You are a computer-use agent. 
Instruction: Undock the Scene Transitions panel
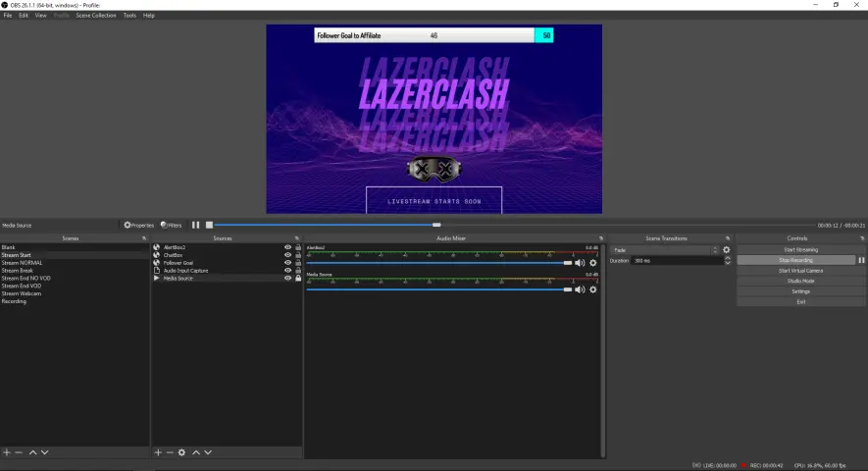728,238
